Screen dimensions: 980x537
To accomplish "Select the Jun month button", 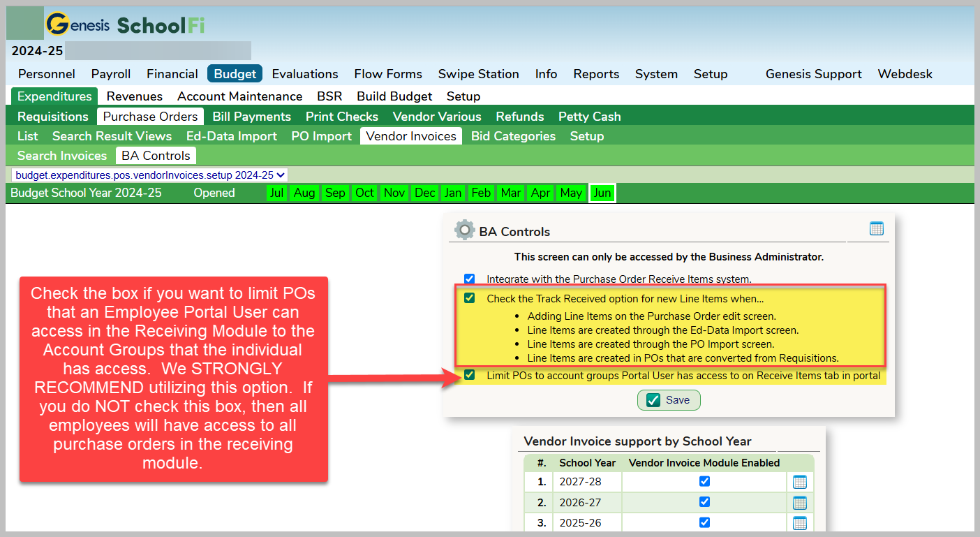I will click(602, 193).
